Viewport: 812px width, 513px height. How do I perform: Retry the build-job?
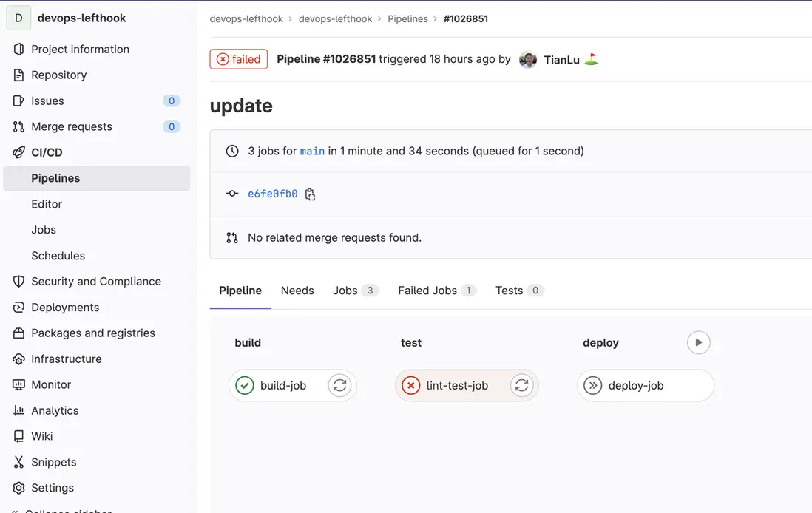point(339,385)
